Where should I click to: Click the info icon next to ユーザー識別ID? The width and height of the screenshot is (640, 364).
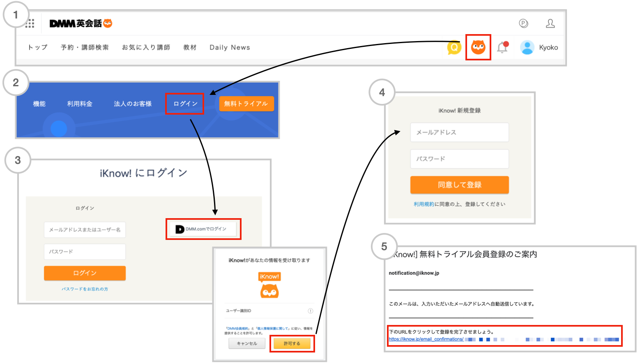[x=311, y=311]
